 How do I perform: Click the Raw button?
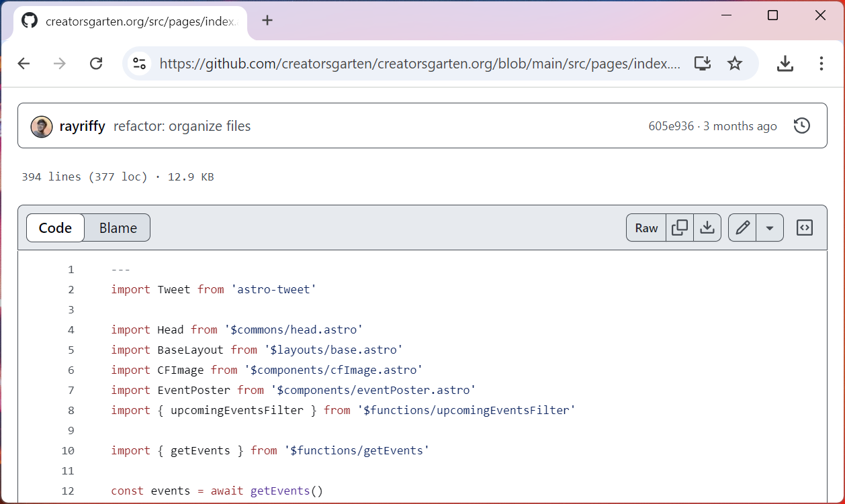(646, 228)
